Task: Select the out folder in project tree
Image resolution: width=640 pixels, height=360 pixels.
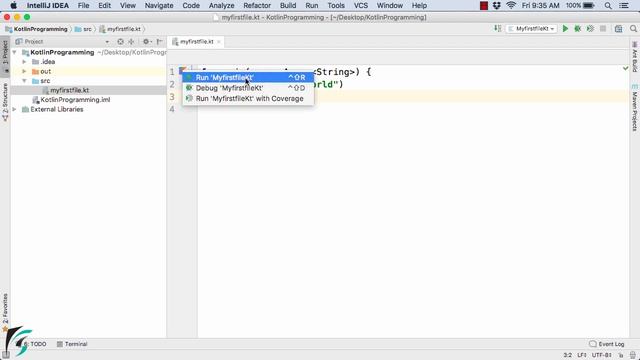Action: tap(41, 71)
